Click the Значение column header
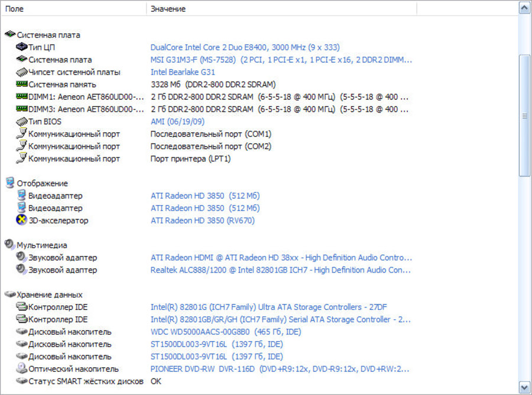 (281, 8)
